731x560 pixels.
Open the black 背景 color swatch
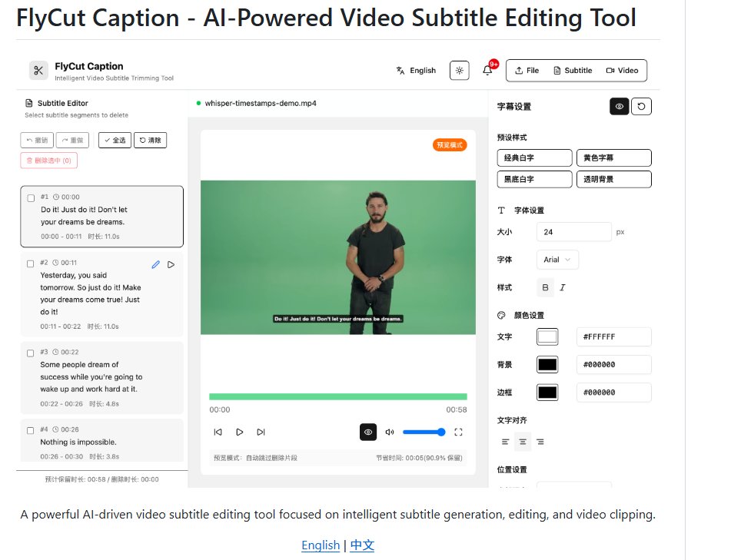[x=547, y=365]
